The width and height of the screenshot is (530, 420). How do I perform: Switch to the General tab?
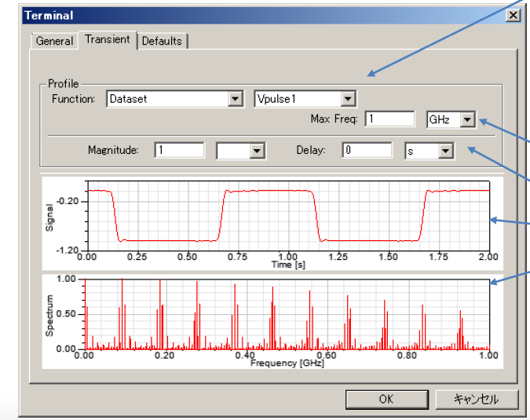[54, 41]
